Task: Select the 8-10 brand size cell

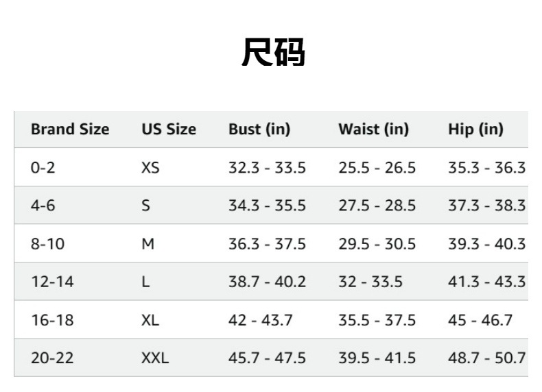Action: coord(47,243)
